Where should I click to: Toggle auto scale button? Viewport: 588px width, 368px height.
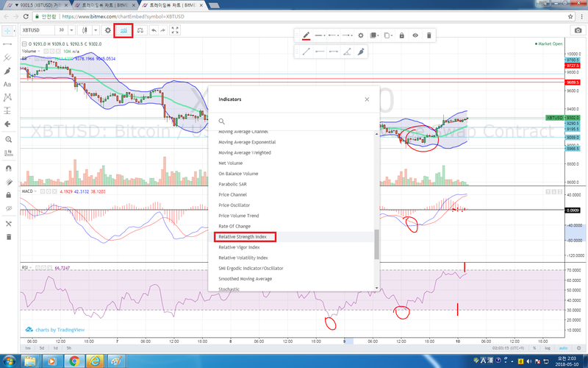[563, 348]
